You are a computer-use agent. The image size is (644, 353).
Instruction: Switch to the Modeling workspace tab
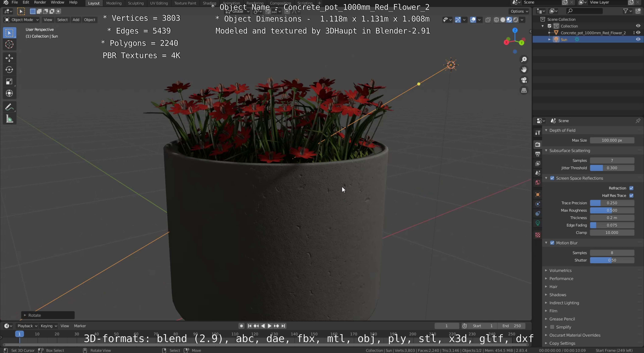point(114,3)
